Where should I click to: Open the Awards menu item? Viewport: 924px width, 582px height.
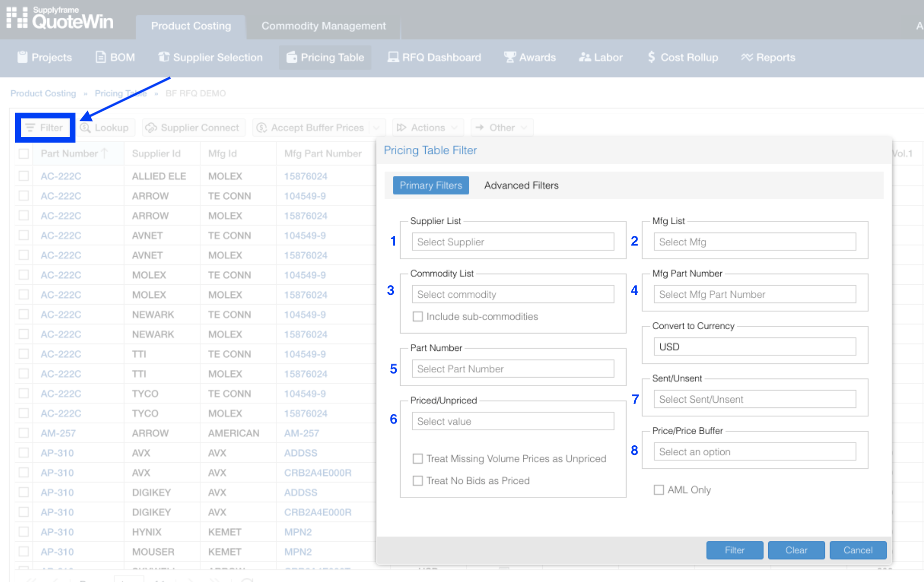coord(530,57)
